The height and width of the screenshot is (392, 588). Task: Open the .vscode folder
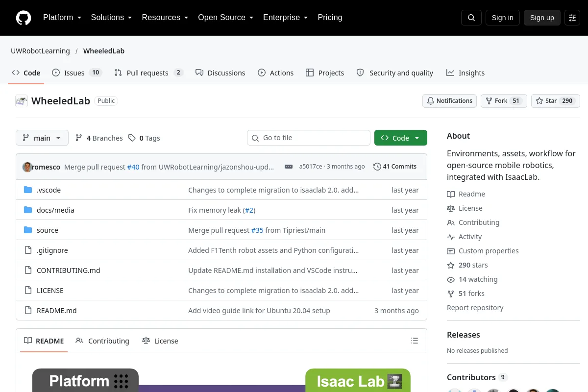(x=49, y=190)
